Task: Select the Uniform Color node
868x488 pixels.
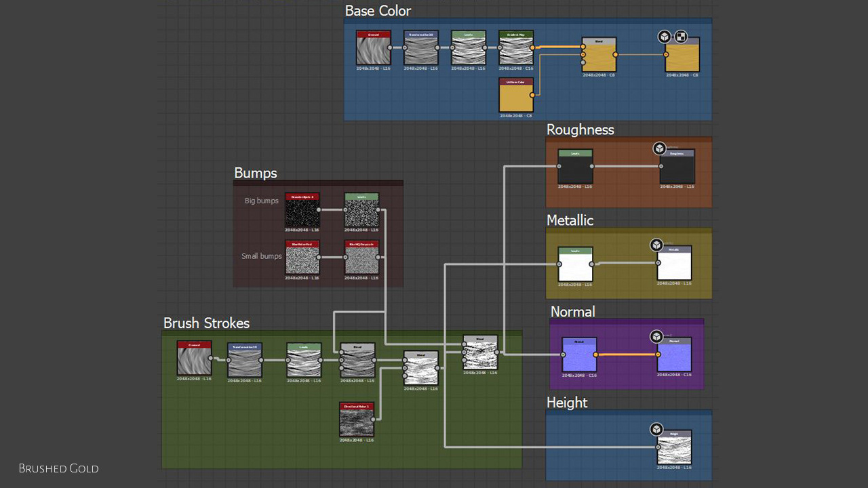Action: (516, 95)
